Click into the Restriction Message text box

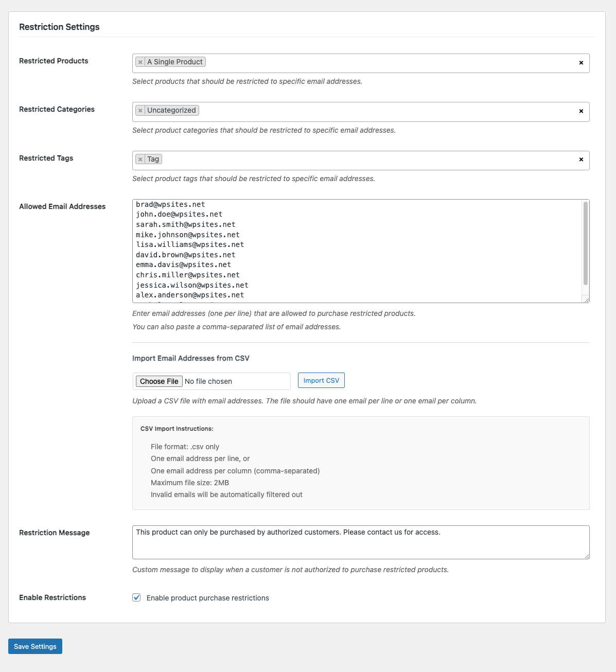360,542
